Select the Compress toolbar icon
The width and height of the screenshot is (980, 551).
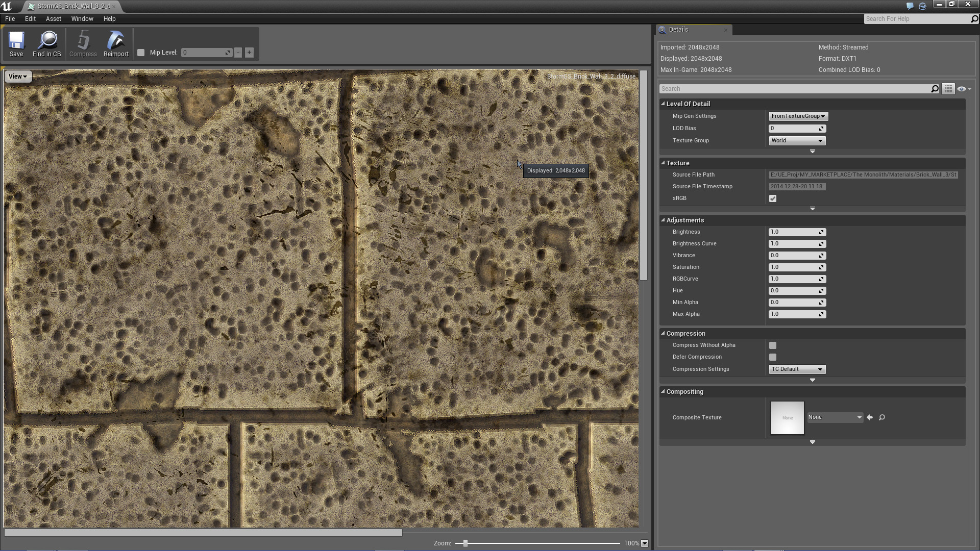click(83, 44)
